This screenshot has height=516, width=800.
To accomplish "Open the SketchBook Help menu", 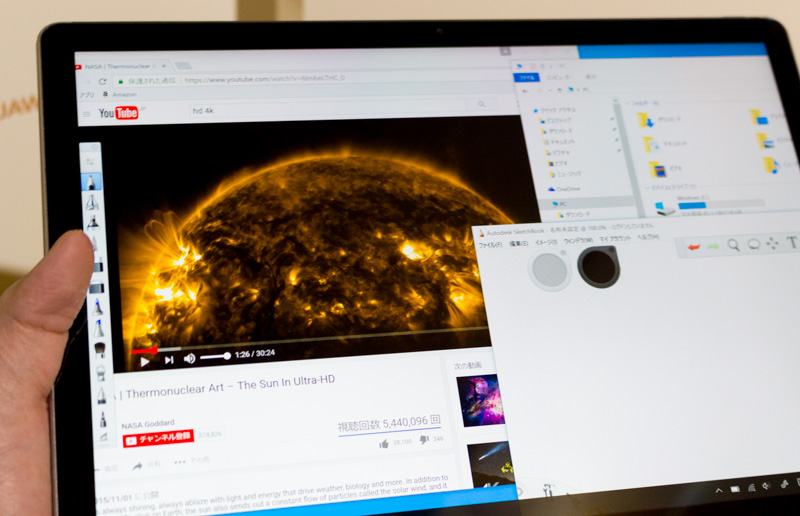I will [x=648, y=237].
